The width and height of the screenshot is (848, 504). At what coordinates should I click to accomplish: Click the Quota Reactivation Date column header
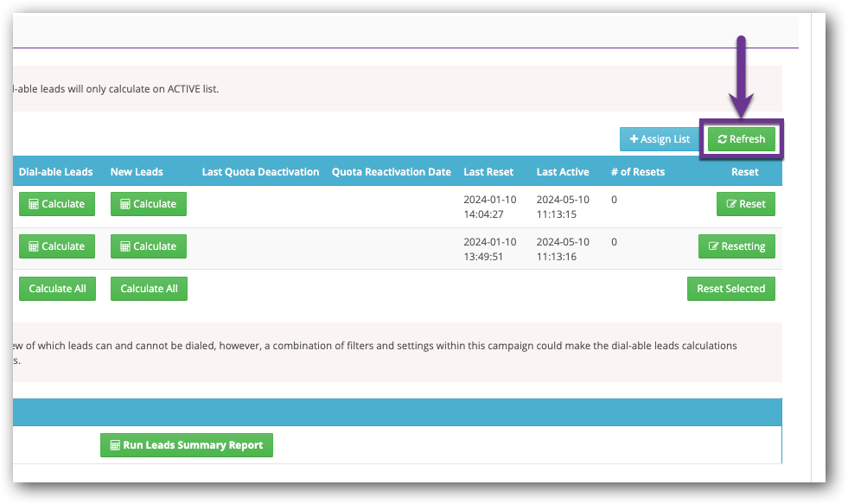391,172
